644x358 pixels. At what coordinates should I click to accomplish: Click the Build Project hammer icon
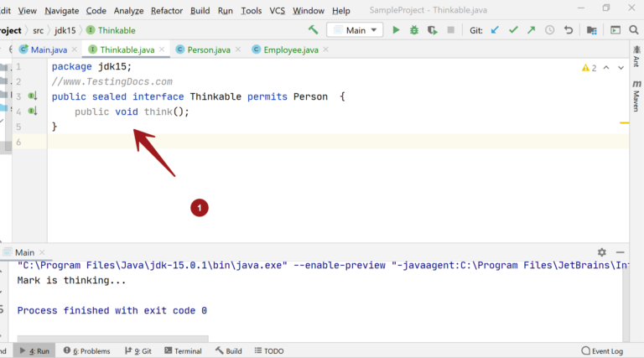coord(313,30)
